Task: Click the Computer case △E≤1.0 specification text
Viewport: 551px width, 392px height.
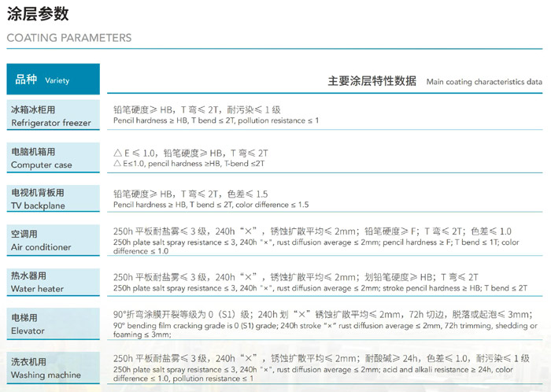Action: point(191,163)
